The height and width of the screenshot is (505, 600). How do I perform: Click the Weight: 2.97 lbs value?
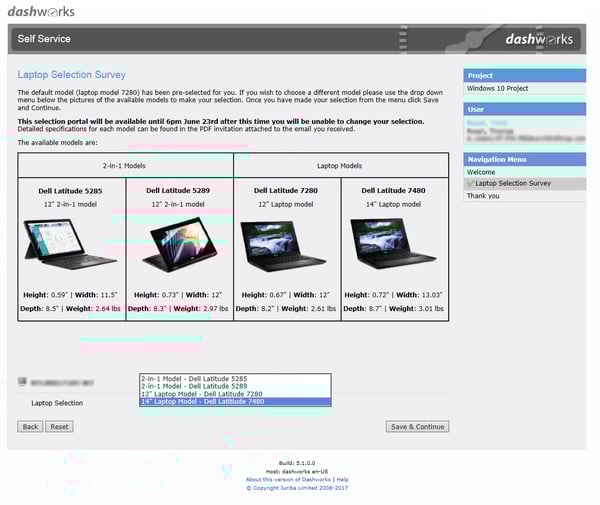tap(201, 309)
